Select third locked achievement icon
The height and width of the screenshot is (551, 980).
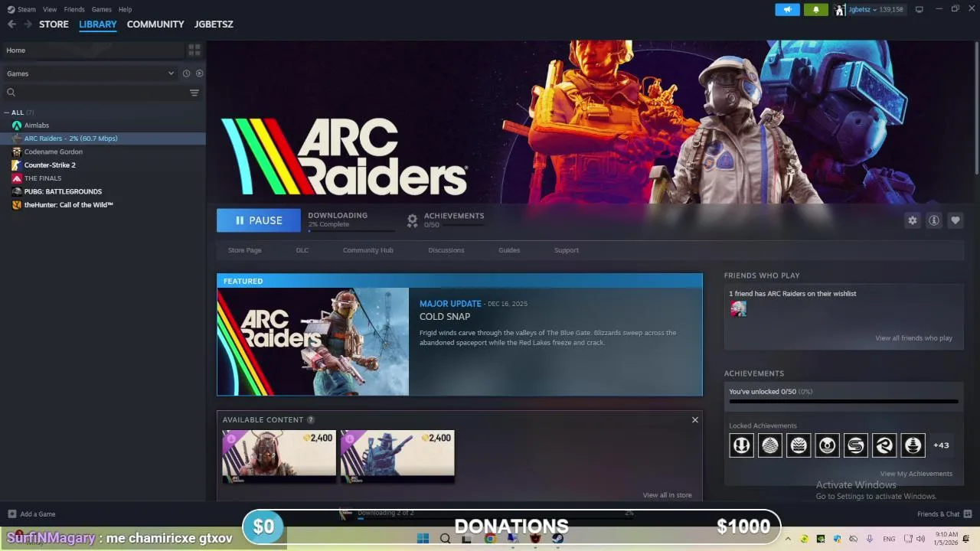pyautogui.click(x=799, y=445)
